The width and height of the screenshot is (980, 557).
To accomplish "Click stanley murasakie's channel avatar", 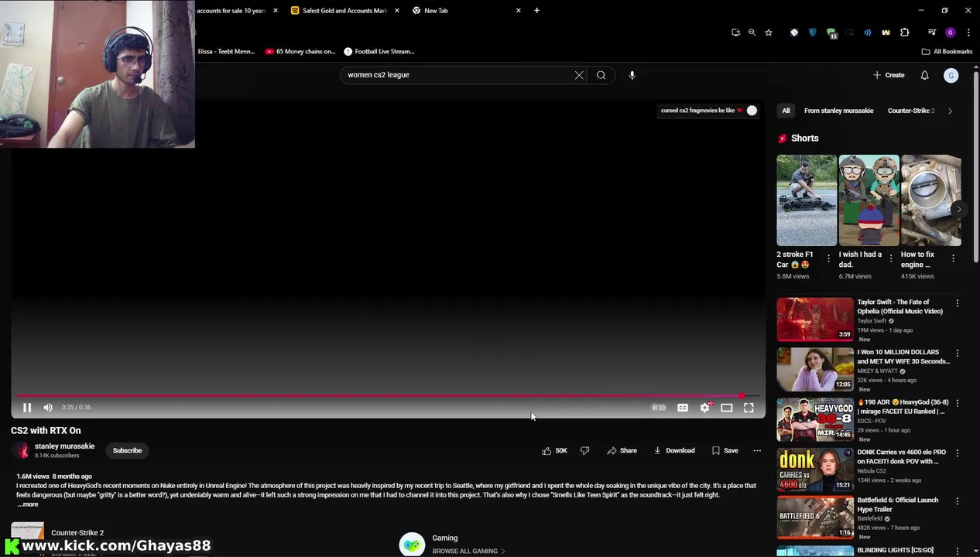I will pyautogui.click(x=22, y=450).
